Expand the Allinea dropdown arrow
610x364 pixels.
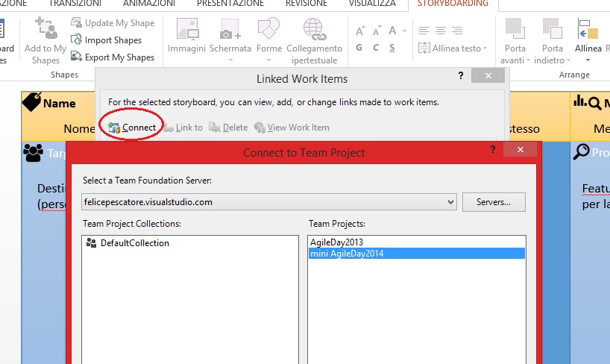tap(588, 60)
